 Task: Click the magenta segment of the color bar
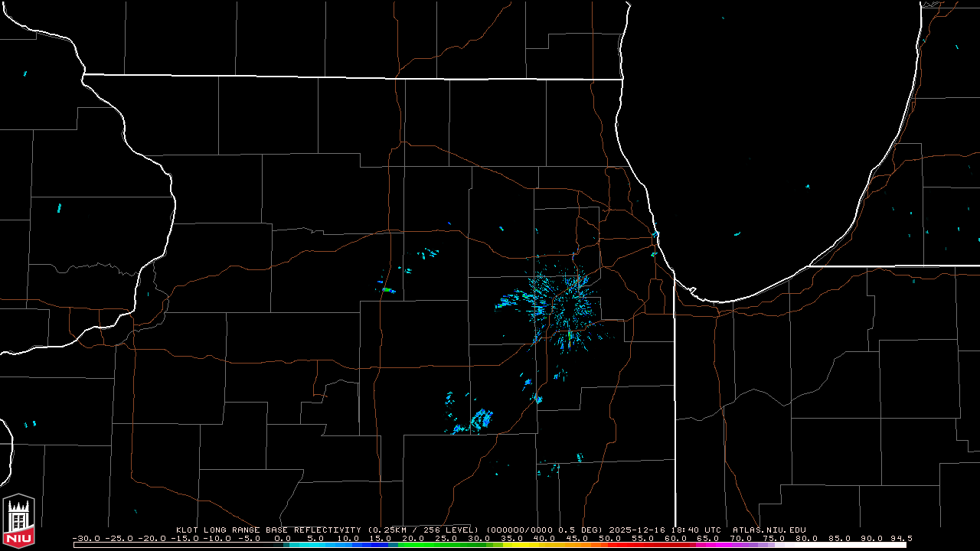(x=712, y=545)
